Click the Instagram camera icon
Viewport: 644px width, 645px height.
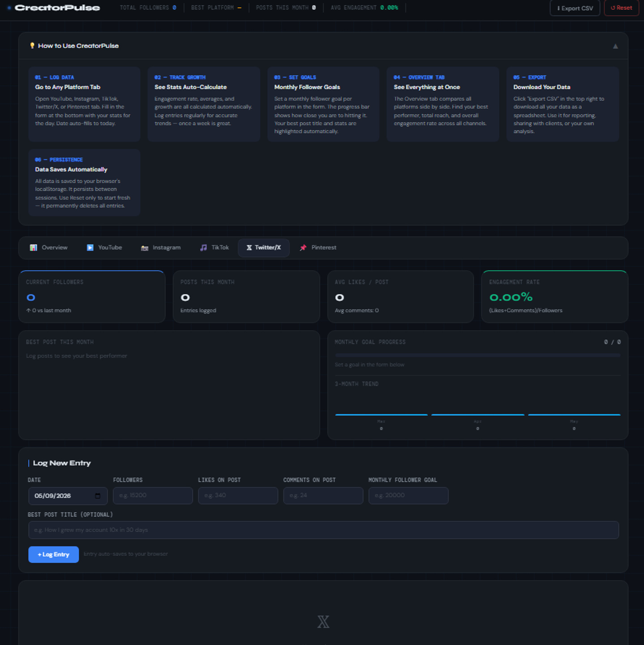tap(145, 248)
